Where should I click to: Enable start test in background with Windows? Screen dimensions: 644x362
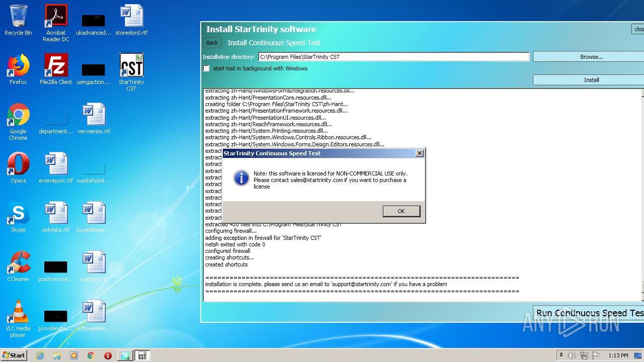pos(206,68)
